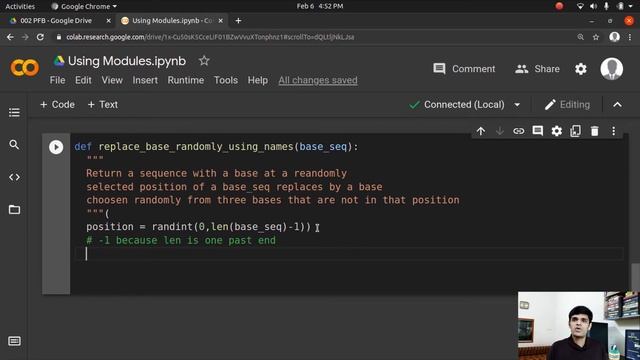
Task: Click the webcam video thumbnail
Action: (x=579, y=326)
